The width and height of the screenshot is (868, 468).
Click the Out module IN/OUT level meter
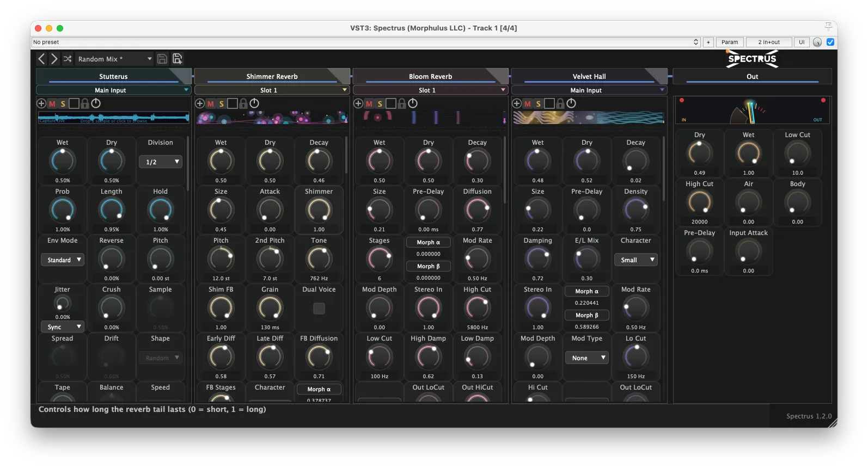752,110
